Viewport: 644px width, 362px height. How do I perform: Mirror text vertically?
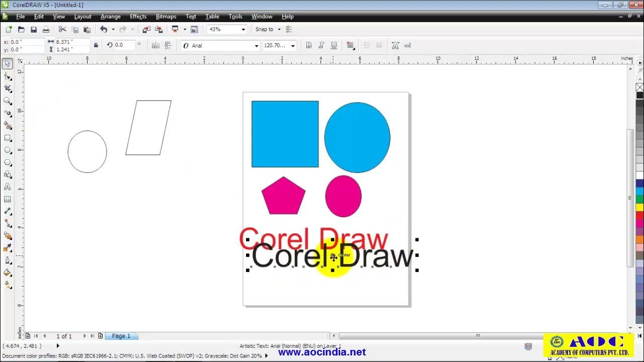pos(168,46)
